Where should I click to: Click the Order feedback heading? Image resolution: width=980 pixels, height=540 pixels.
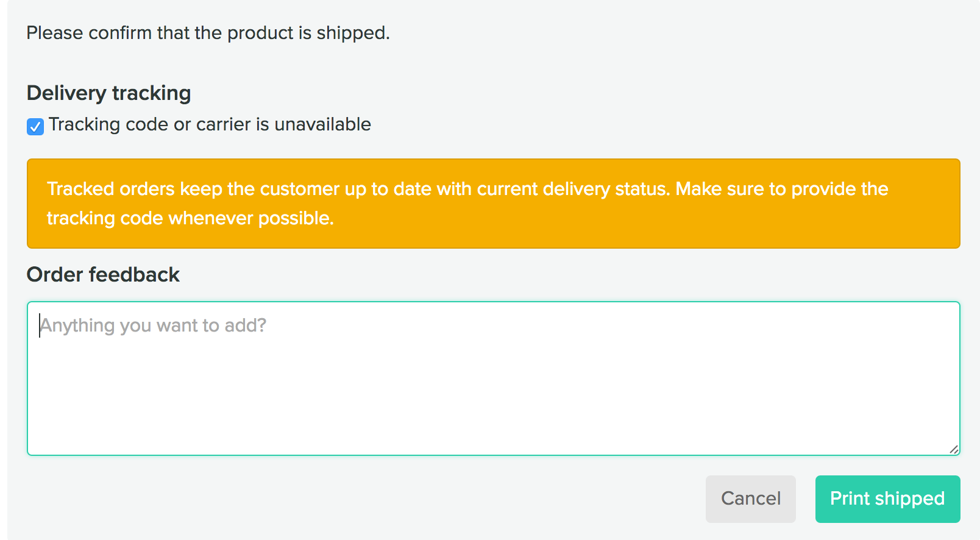tap(103, 275)
